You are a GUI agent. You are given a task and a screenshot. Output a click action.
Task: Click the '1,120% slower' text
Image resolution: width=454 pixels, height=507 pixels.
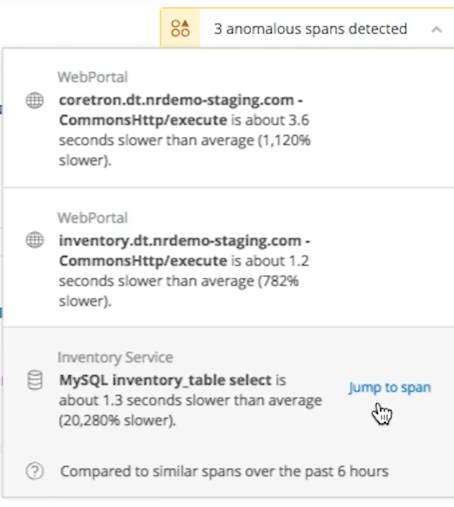pyautogui.click(x=184, y=150)
